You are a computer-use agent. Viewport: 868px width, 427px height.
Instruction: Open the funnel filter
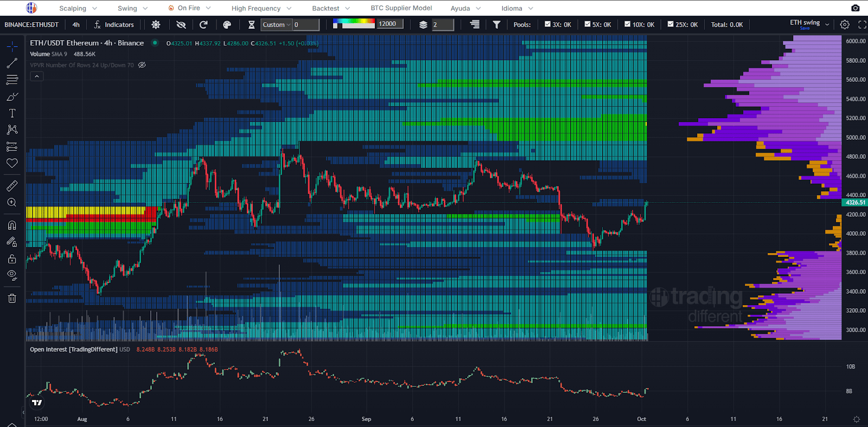click(x=496, y=24)
